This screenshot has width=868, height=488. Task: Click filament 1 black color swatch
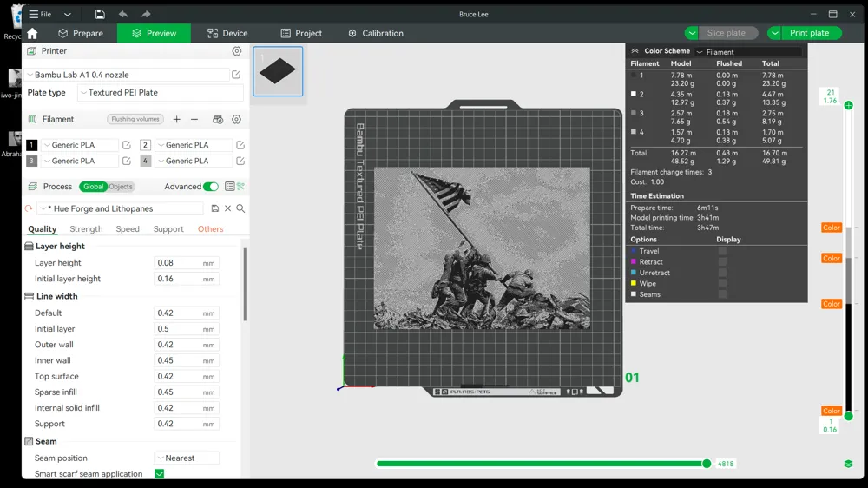tap(31, 145)
